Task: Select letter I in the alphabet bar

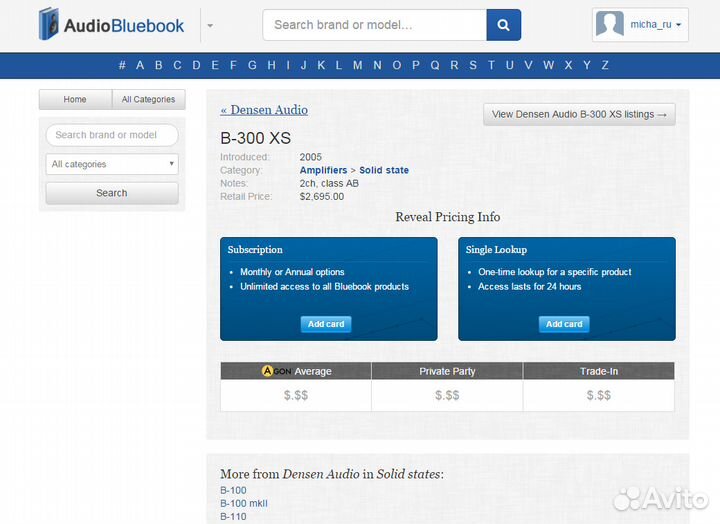Action: tap(288, 65)
